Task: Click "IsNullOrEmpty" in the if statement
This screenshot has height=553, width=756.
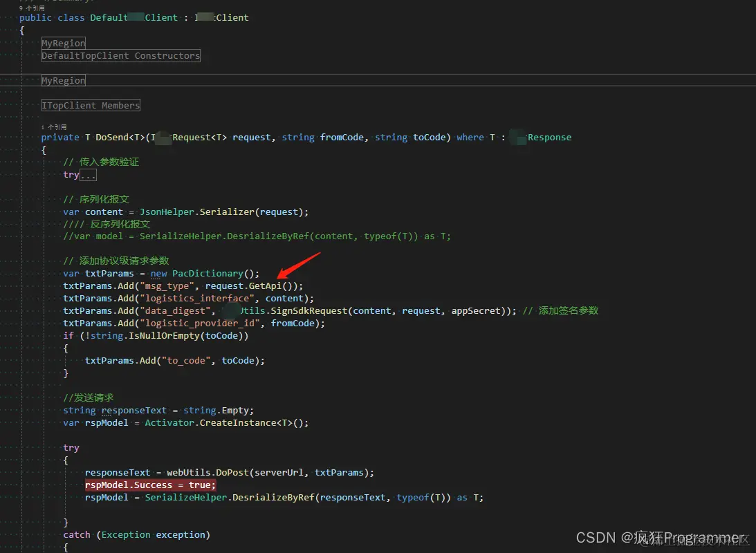Action: pyautogui.click(x=164, y=336)
